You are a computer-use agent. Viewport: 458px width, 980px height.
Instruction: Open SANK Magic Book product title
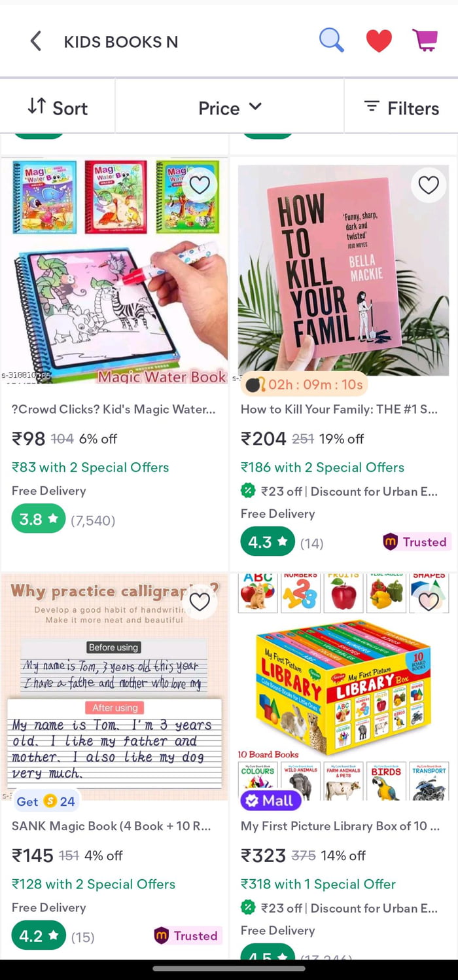111,826
